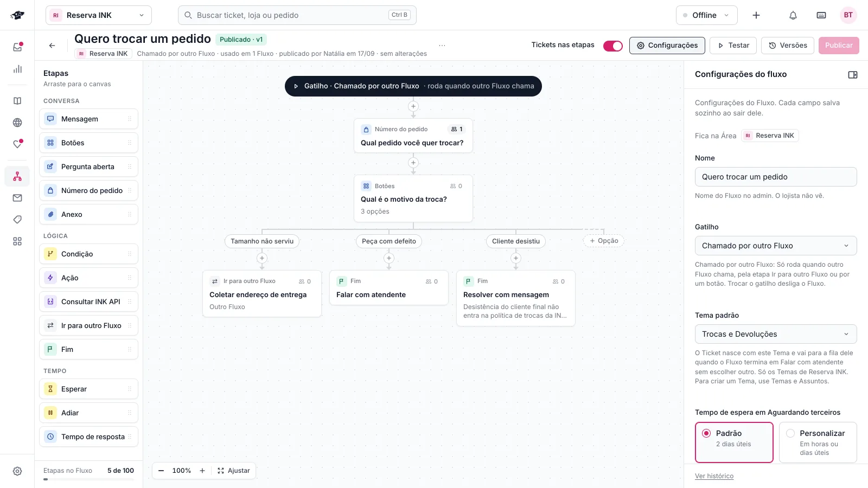Select the Consultar INK API step
The height and width of the screenshot is (488, 868).
pos(88,301)
